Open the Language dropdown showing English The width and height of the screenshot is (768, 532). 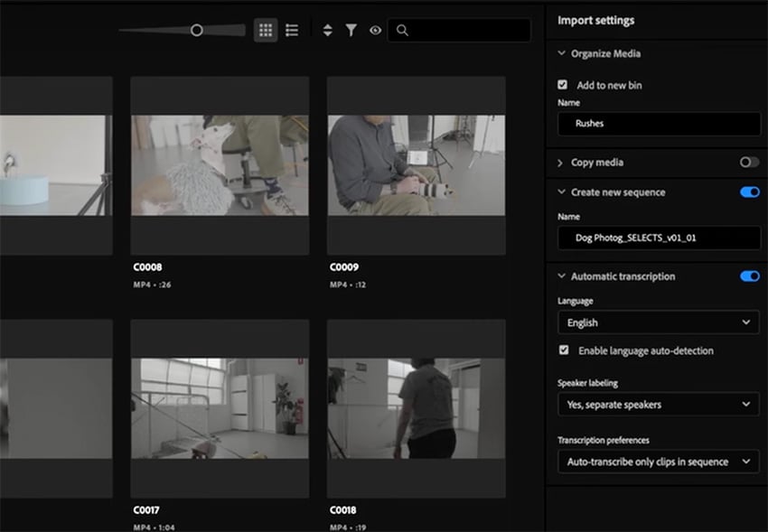coord(658,322)
